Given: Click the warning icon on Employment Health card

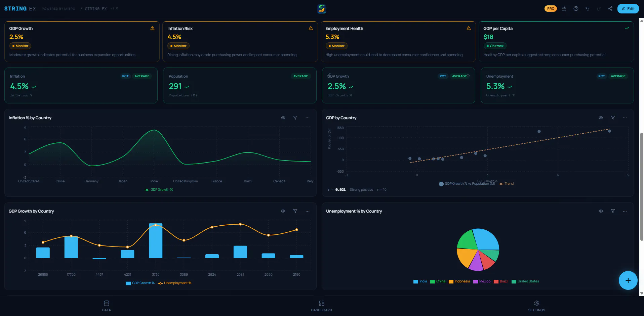Looking at the screenshot, I should 469,28.
